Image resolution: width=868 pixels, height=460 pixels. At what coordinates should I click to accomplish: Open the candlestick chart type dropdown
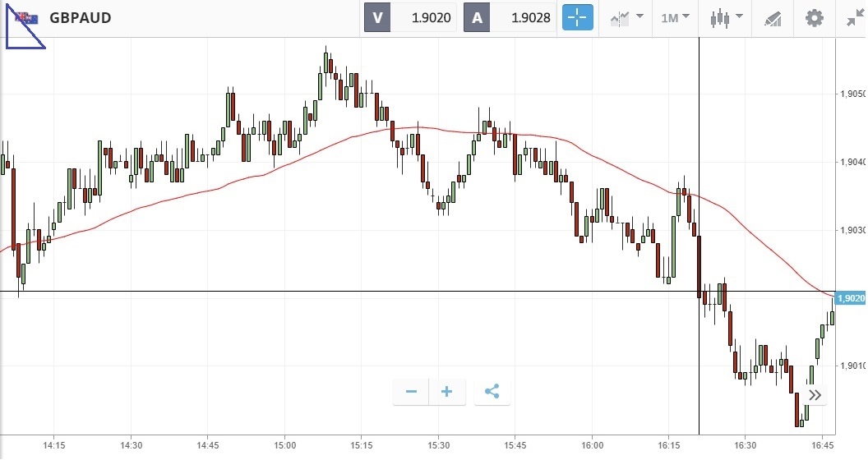point(726,17)
